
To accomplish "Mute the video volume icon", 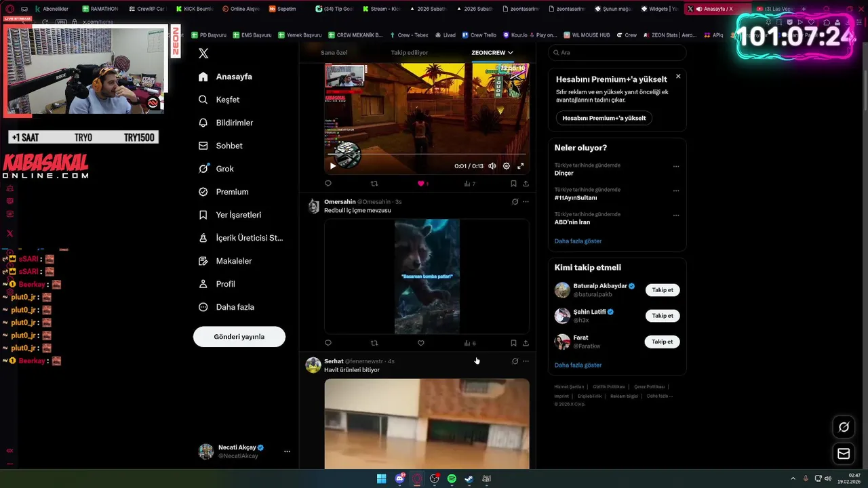I will (492, 166).
